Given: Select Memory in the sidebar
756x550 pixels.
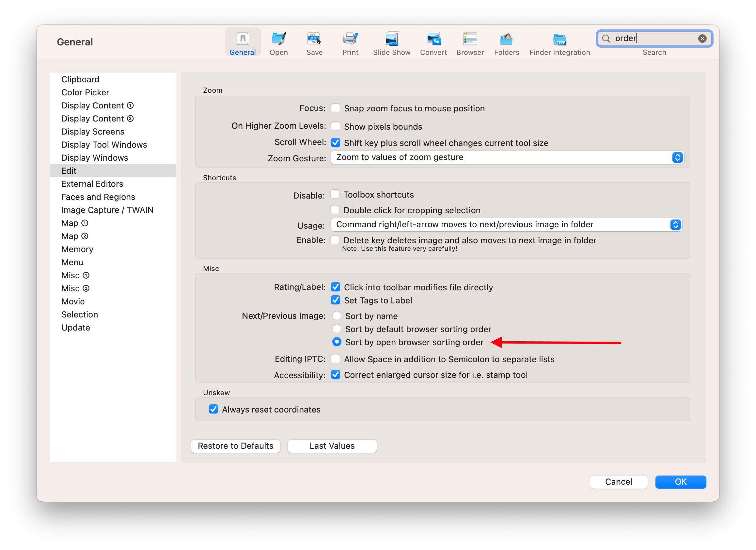Looking at the screenshot, I should pyautogui.click(x=113, y=249).
